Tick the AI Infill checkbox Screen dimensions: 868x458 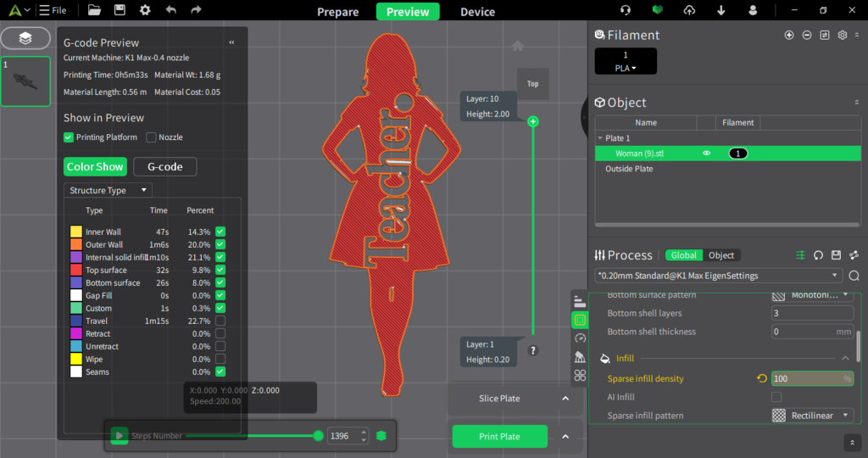point(776,397)
